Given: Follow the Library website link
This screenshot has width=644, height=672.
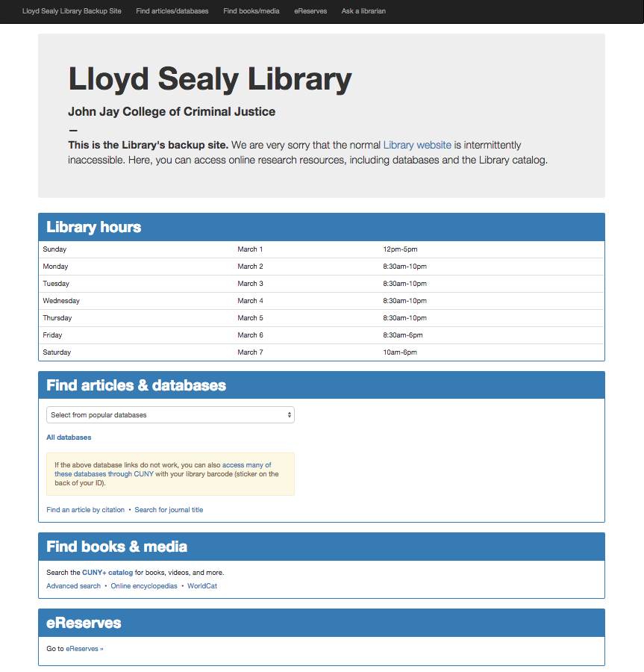Looking at the screenshot, I should (417, 146).
